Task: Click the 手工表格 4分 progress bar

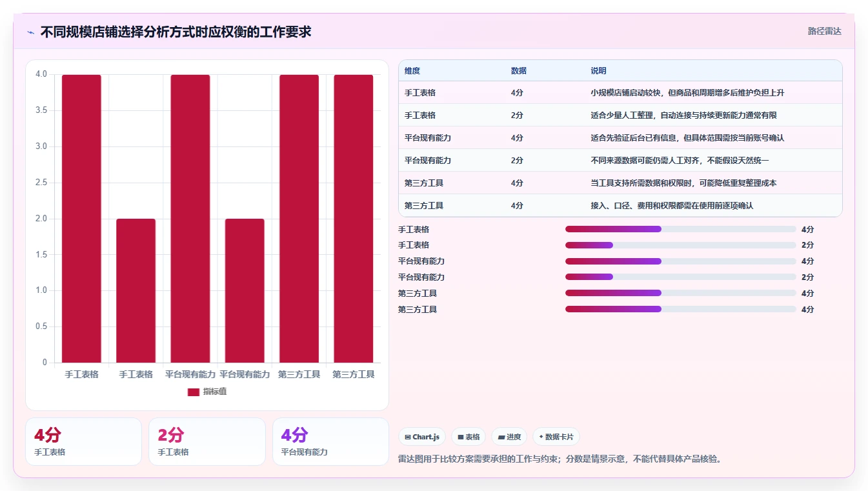Action: 680,229
